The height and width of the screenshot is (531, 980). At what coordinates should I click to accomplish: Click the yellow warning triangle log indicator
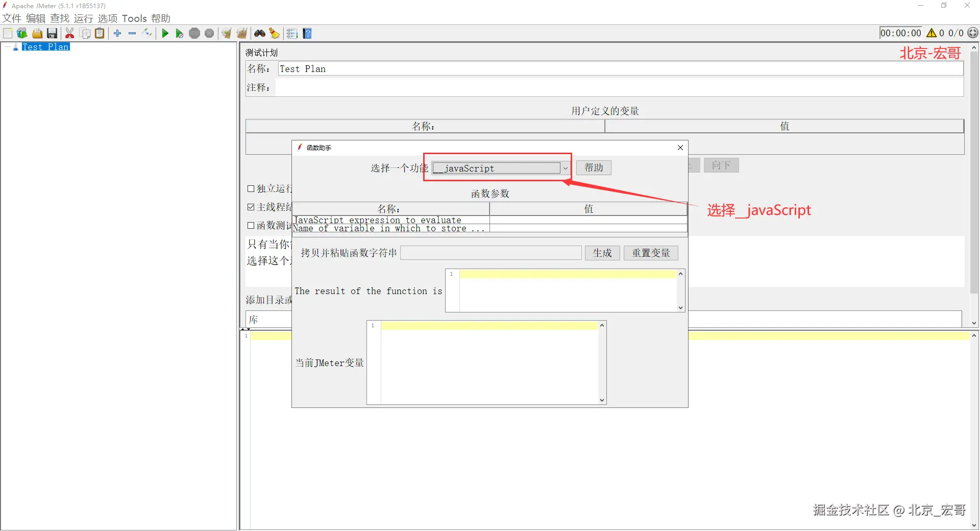point(932,33)
